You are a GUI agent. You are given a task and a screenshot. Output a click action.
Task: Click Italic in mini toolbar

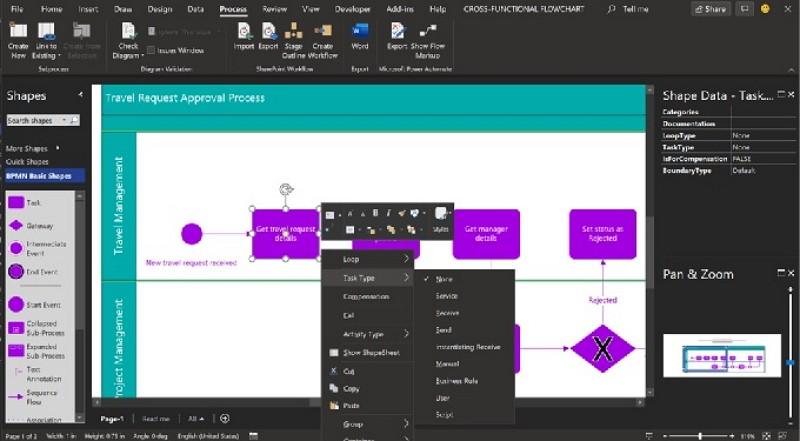(388, 213)
